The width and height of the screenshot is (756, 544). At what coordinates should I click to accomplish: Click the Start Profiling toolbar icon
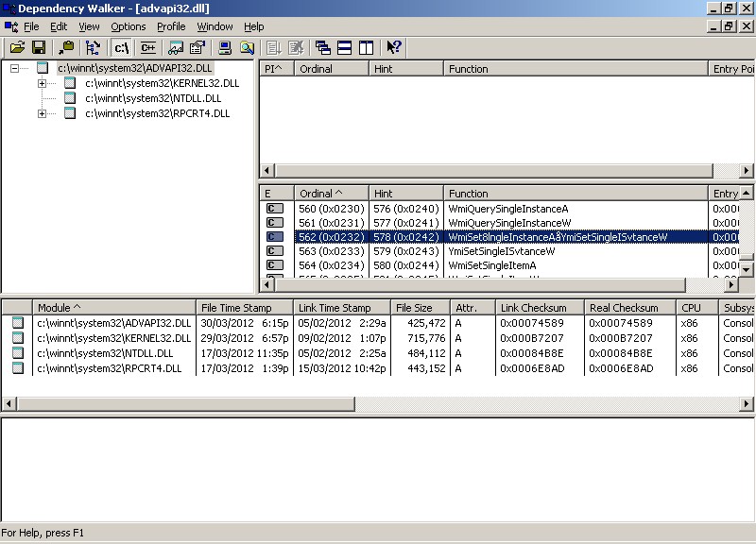pos(274,47)
